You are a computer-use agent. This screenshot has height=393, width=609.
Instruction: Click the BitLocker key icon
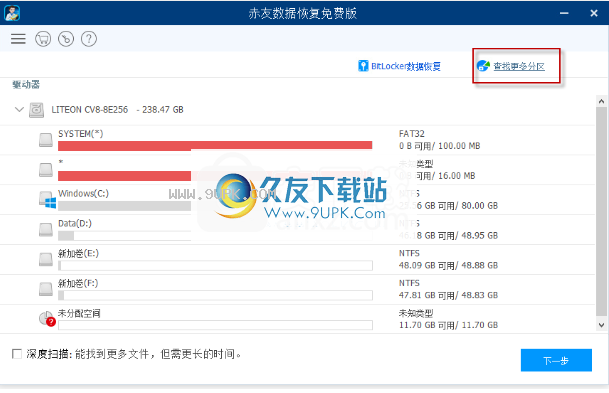coord(363,66)
